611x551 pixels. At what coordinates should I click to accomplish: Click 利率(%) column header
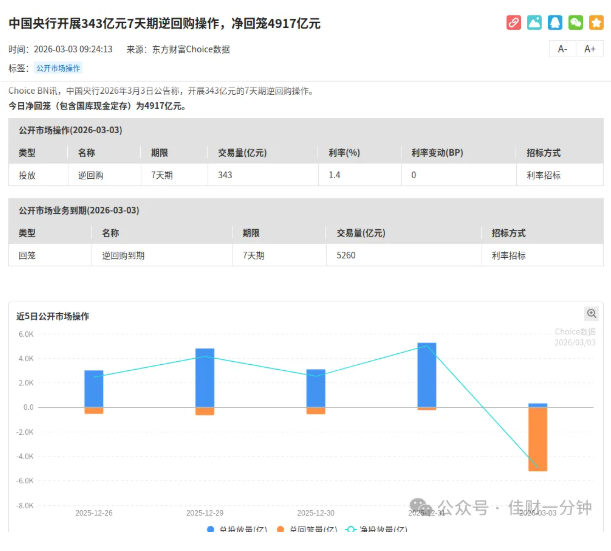344,153
